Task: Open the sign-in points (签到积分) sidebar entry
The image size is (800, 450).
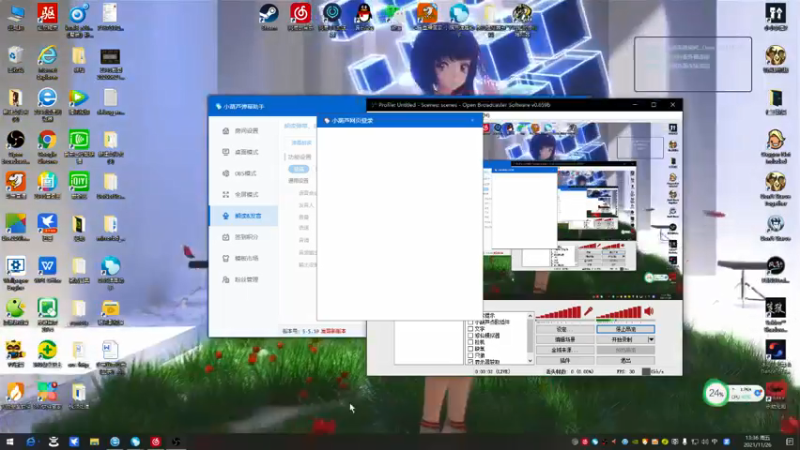Action: point(241,237)
